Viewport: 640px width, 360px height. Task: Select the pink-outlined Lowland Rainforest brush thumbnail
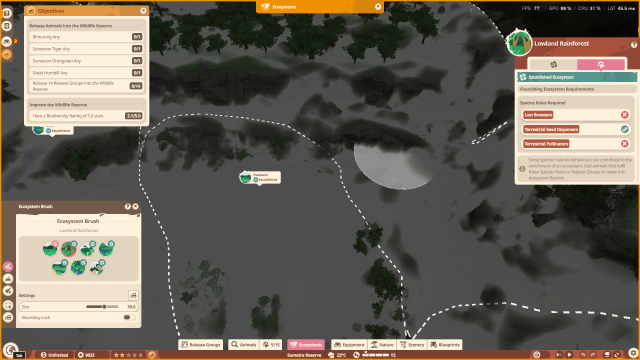coord(69,249)
